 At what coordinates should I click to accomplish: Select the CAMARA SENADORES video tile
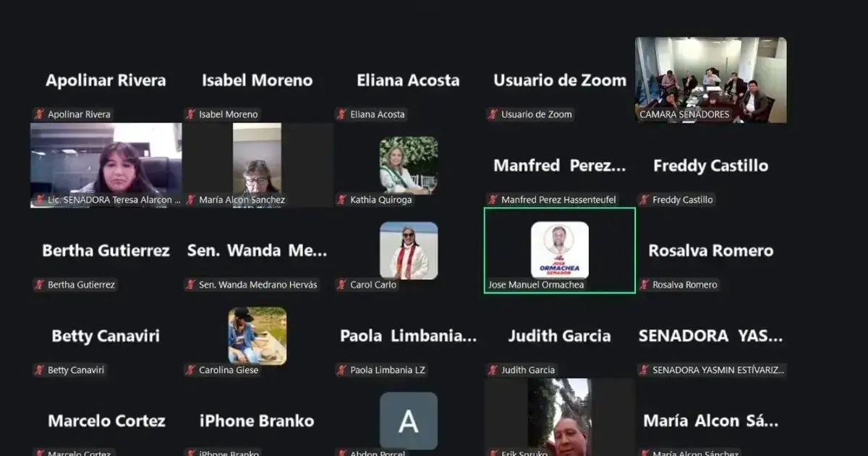710,80
